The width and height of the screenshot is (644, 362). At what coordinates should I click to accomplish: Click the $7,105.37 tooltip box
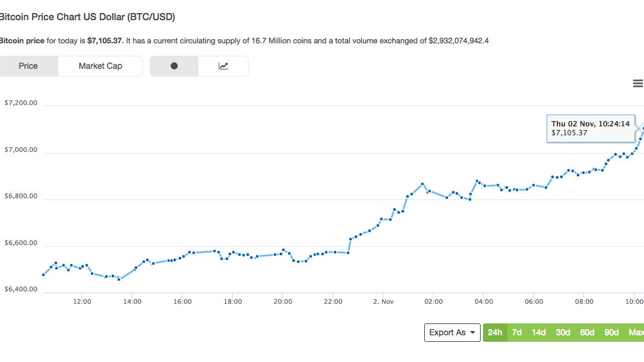(590, 128)
